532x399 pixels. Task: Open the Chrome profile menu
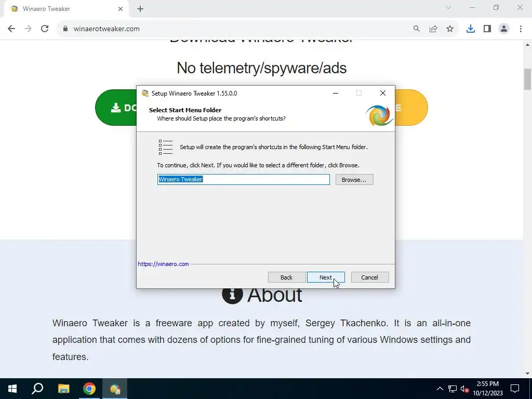pyautogui.click(x=504, y=29)
